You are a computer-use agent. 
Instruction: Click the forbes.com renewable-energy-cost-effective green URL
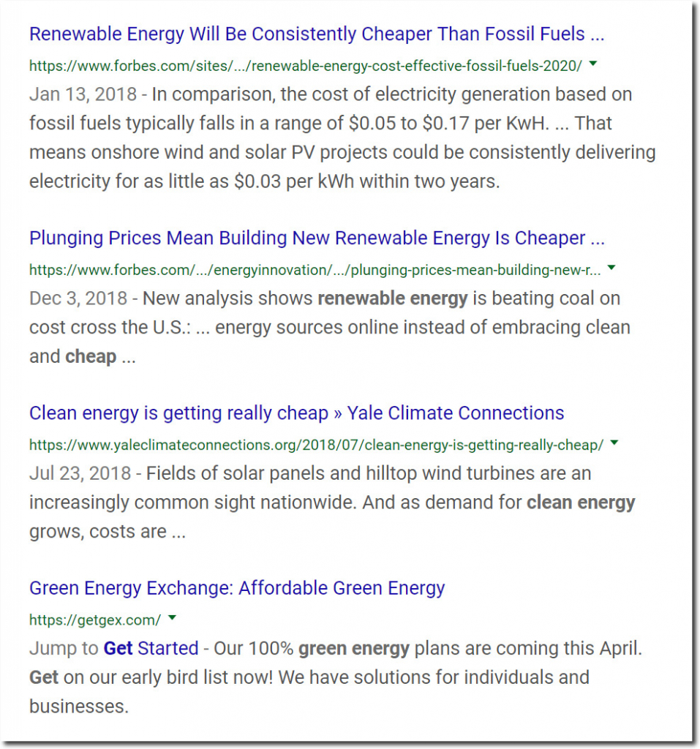click(x=306, y=65)
